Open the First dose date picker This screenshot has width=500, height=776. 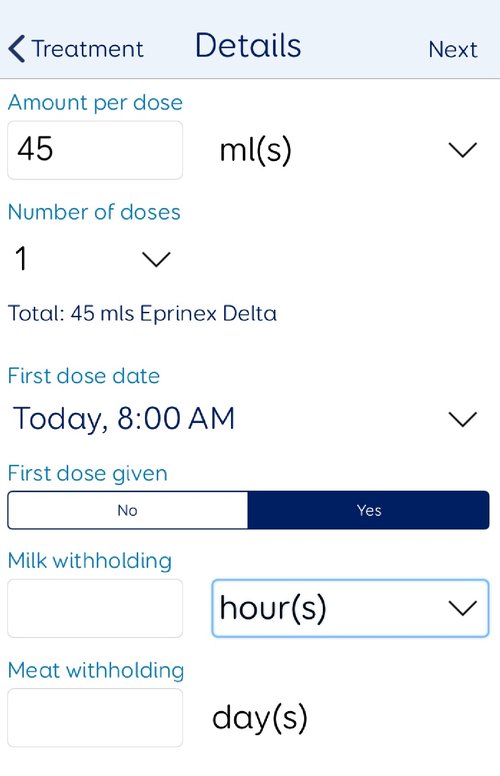click(x=246, y=419)
